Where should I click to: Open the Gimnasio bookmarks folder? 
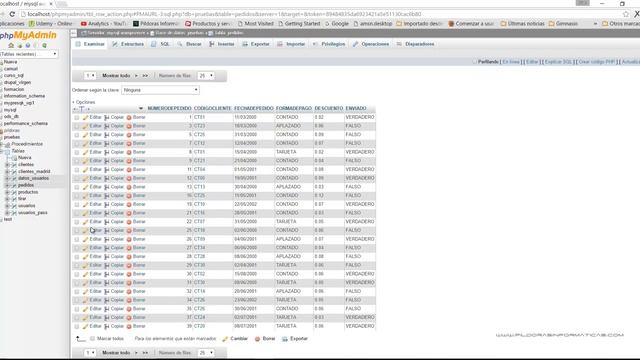[x=563, y=24]
